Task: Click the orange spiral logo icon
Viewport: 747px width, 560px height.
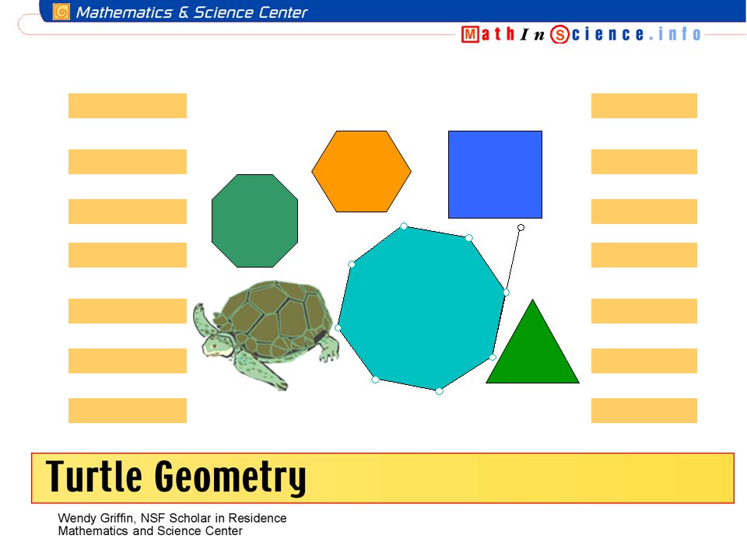Action: [x=61, y=12]
